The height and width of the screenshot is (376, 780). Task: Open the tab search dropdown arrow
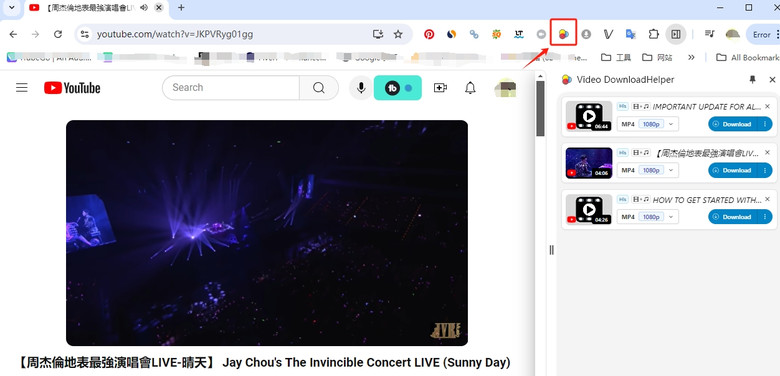pos(12,7)
